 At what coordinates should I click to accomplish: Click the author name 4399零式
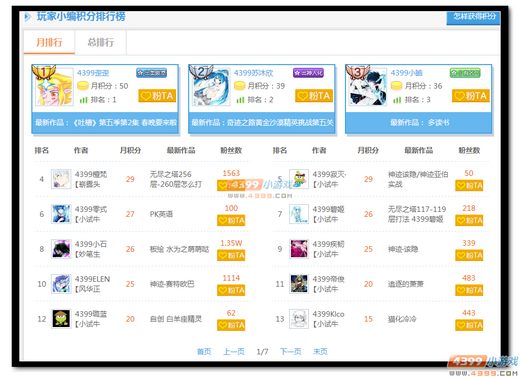click(91, 209)
